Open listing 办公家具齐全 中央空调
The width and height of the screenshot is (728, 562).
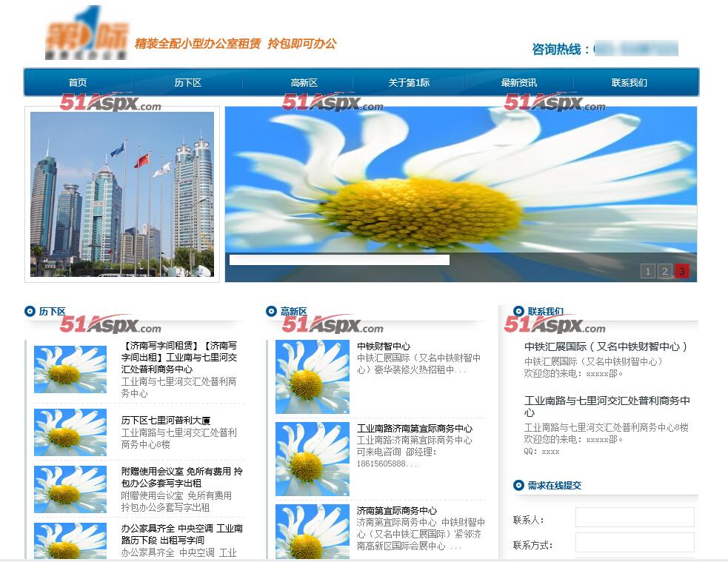point(182,534)
